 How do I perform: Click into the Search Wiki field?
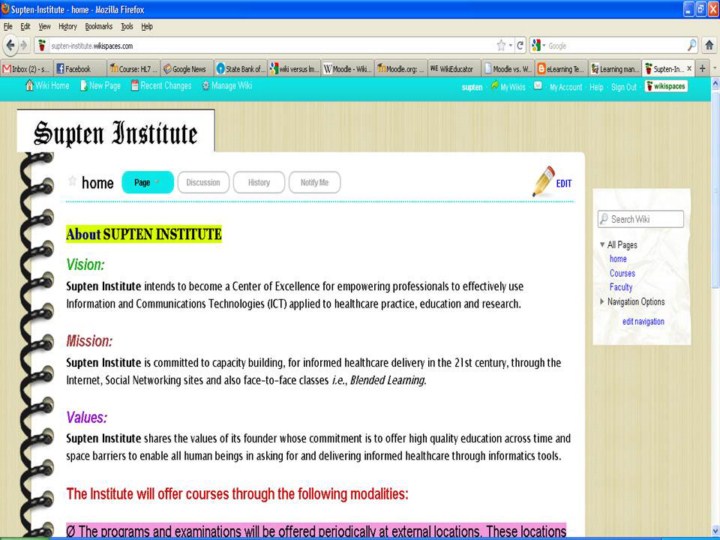coord(646,219)
